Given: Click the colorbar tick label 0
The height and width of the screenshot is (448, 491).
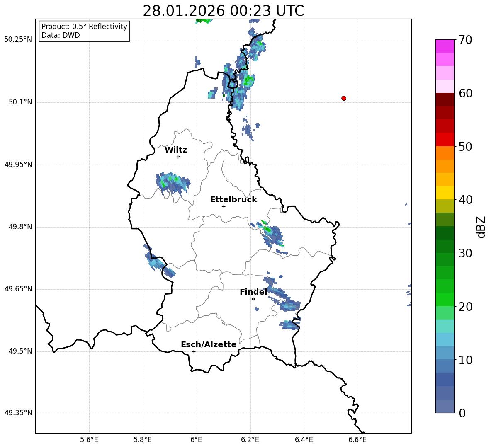Looking at the screenshot, I should point(462,413).
